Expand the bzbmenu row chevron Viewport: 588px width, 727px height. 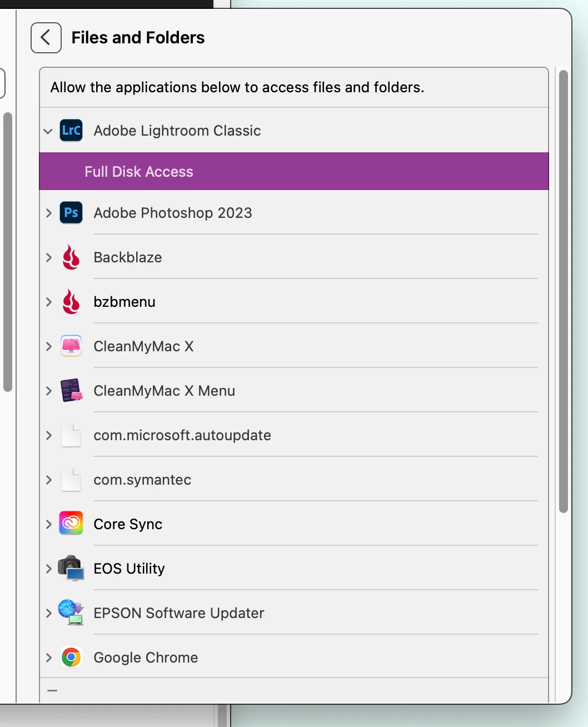tap(49, 302)
